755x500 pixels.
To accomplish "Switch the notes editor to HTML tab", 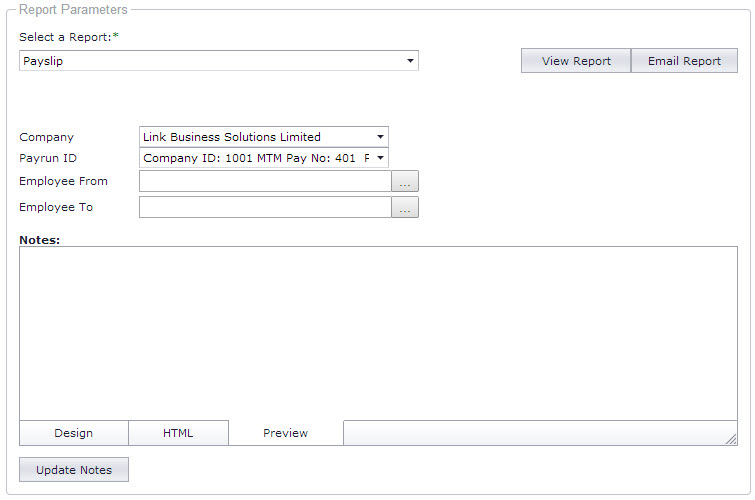I will (178, 433).
